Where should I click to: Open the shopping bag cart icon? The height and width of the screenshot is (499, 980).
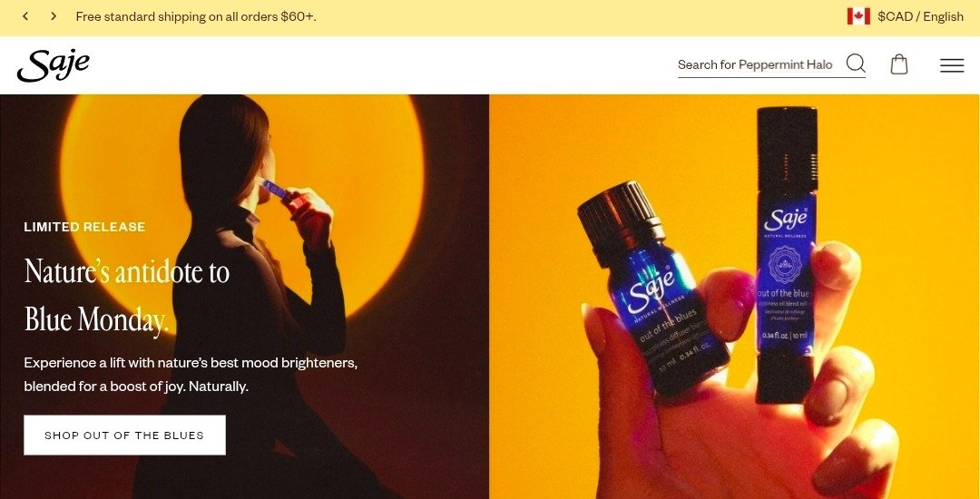pos(898,64)
